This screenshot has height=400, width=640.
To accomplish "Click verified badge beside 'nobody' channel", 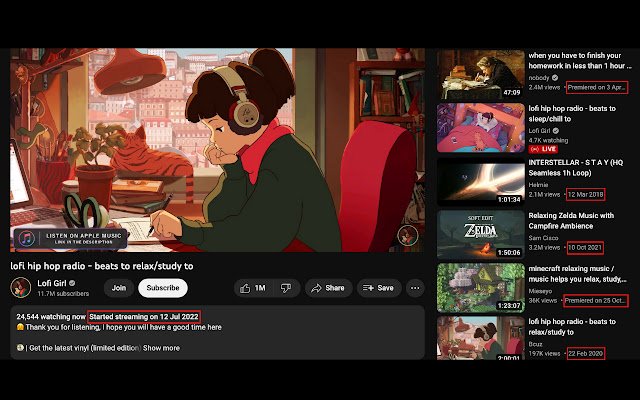I will tap(555, 78).
